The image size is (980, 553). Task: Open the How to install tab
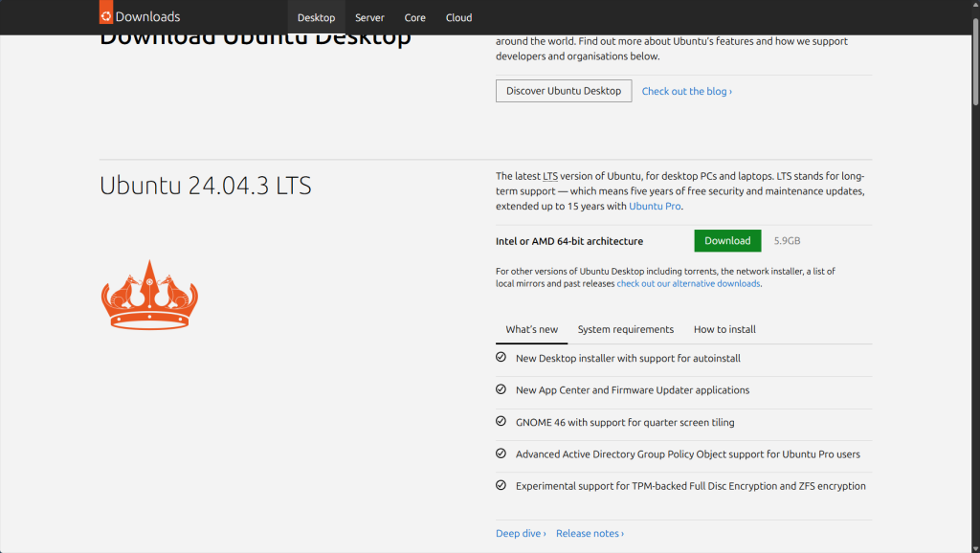(724, 329)
